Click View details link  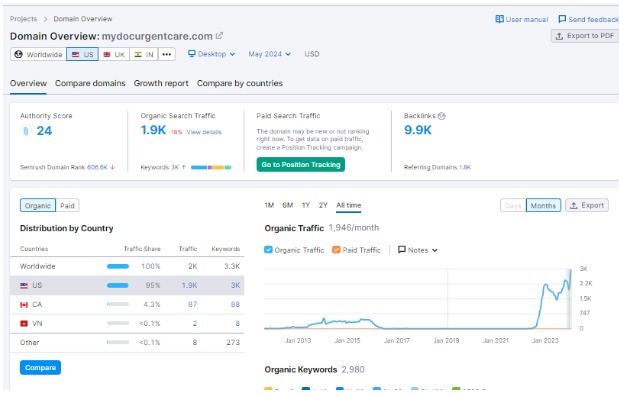(x=204, y=132)
